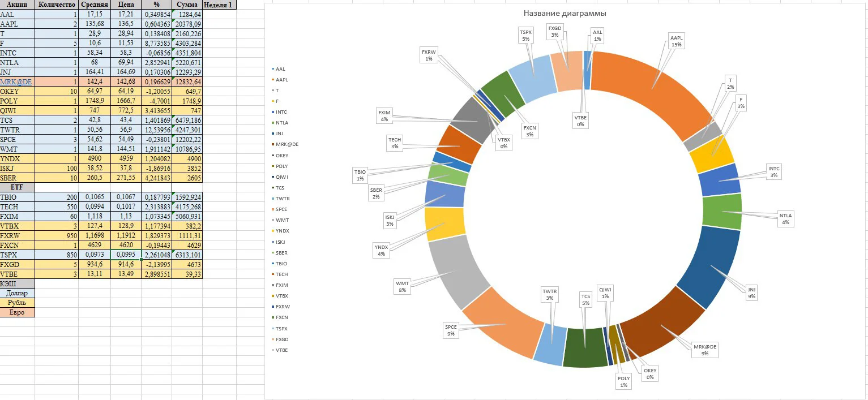Select the 'YNDX 4%' chart data label

[x=382, y=250]
